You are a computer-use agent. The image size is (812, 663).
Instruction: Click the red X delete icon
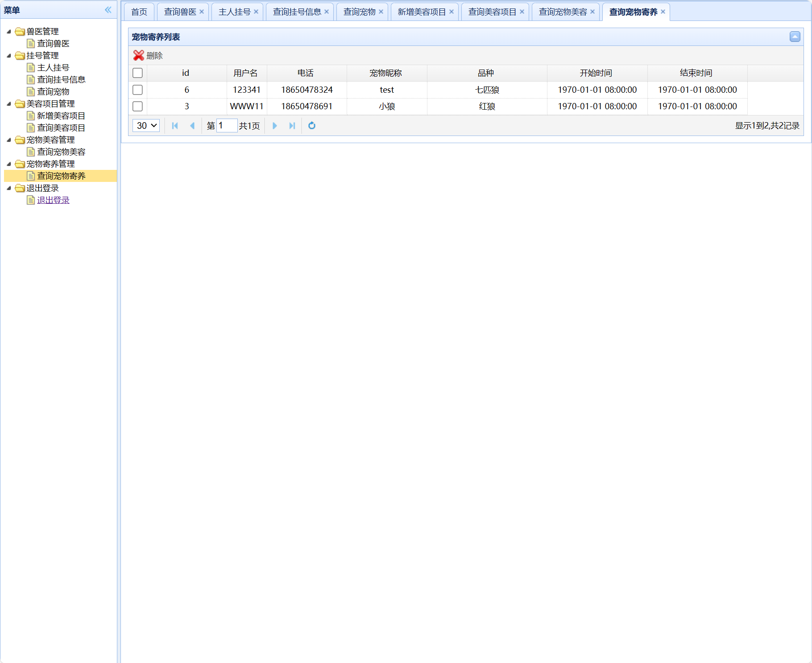(139, 55)
